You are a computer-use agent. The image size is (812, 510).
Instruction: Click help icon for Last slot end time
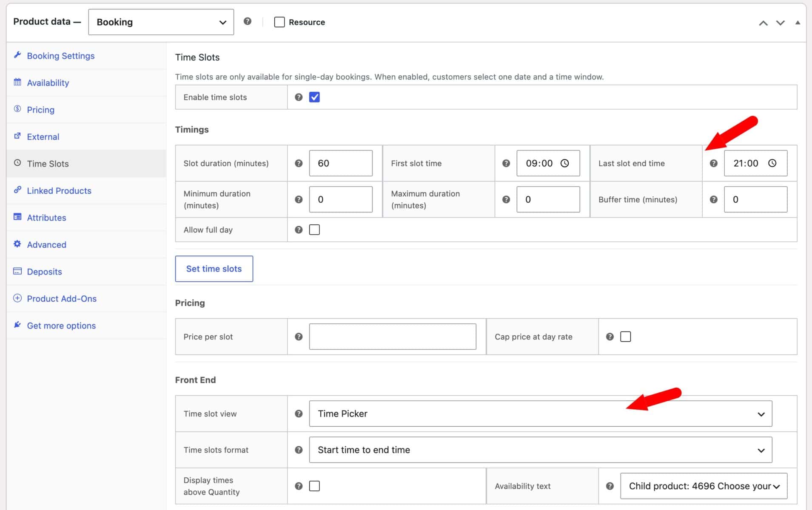coord(714,163)
